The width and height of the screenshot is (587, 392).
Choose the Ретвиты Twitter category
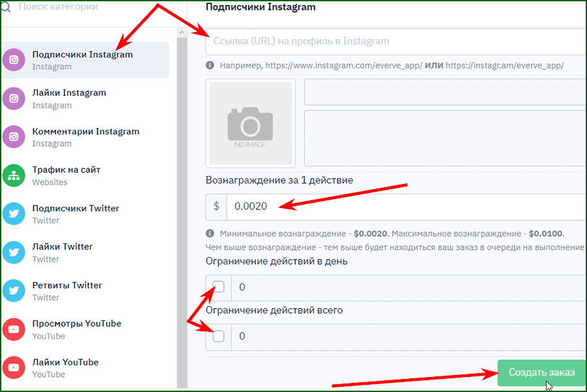coord(86,291)
